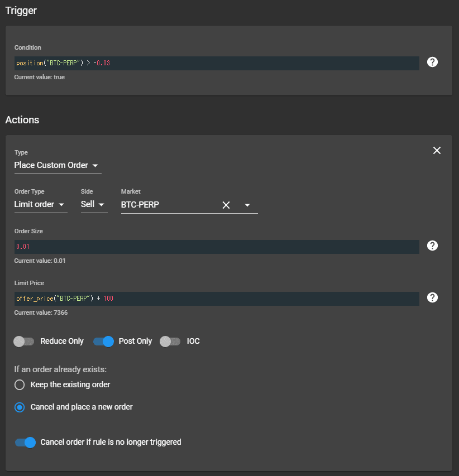
Task: Enable the Reduce Only toggle
Action: click(23, 341)
